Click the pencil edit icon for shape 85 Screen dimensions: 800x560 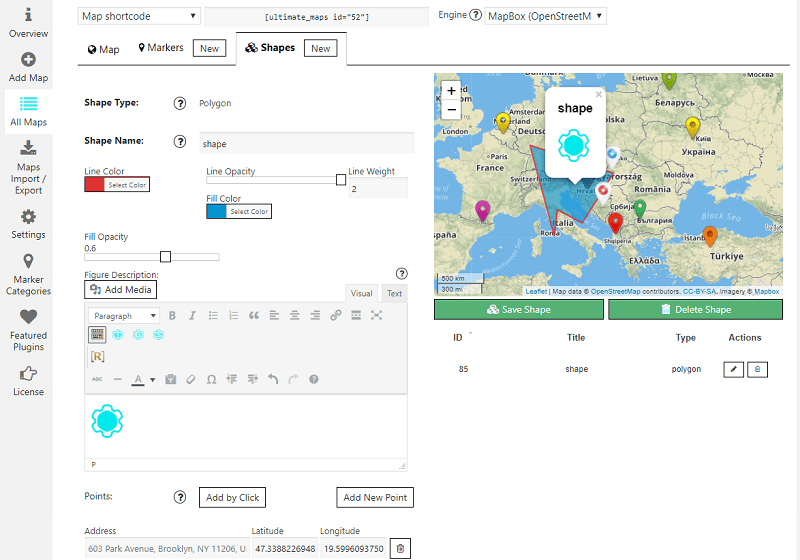tap(734, 370)
